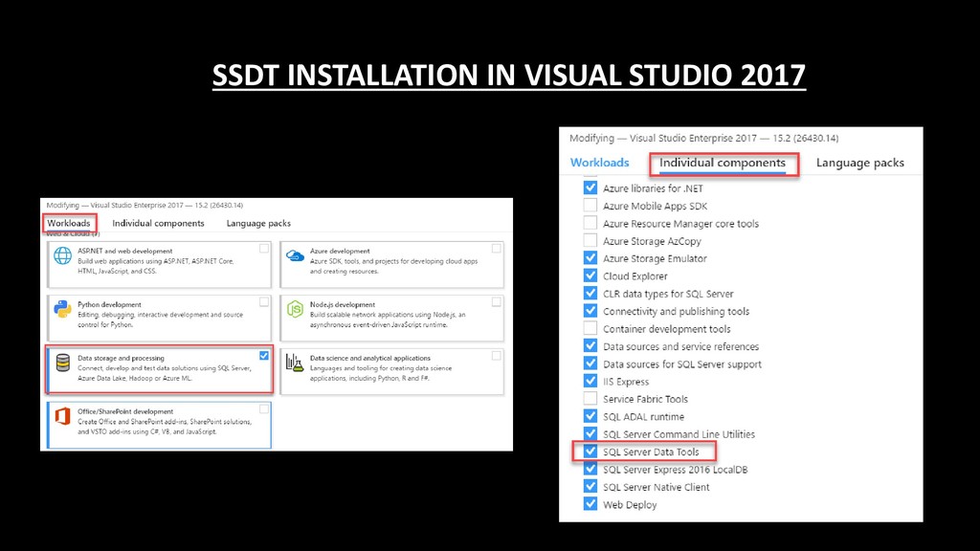Open Language packs tab in left window
The image size is (980, 551).
[x=258, y=223]
